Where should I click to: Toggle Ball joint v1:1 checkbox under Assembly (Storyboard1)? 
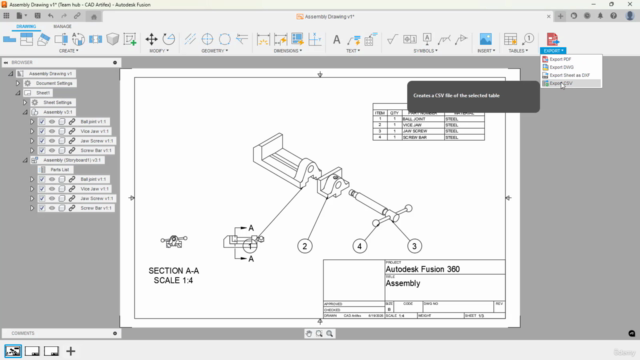point(42,179)
